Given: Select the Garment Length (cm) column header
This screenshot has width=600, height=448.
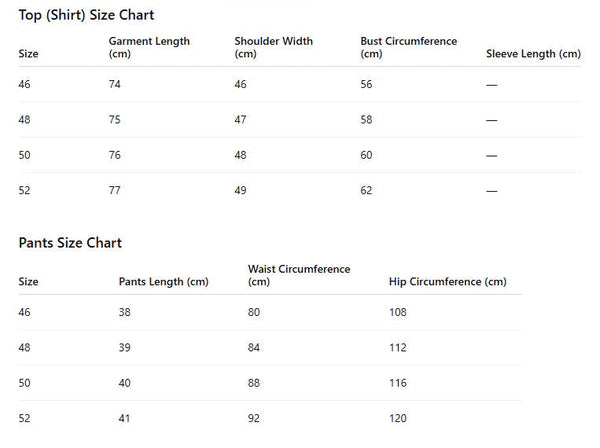Looking at the screenshot, I should click(x=149, y=47).
